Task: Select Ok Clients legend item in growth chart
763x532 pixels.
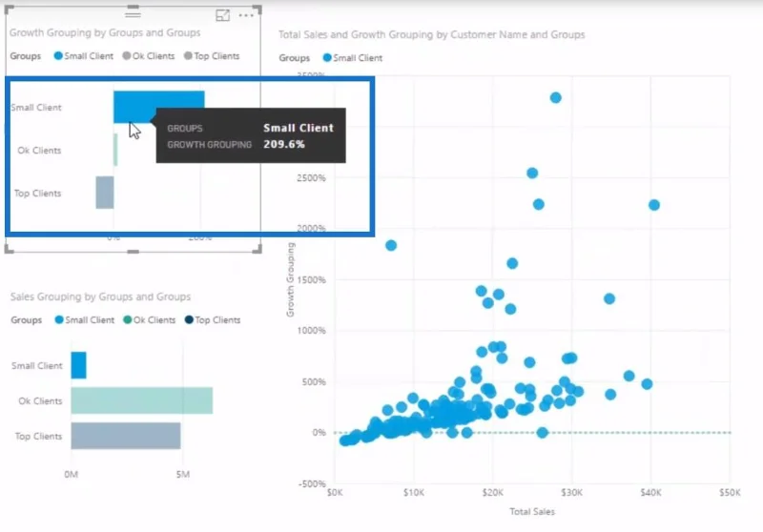Action: click(149, 56)
